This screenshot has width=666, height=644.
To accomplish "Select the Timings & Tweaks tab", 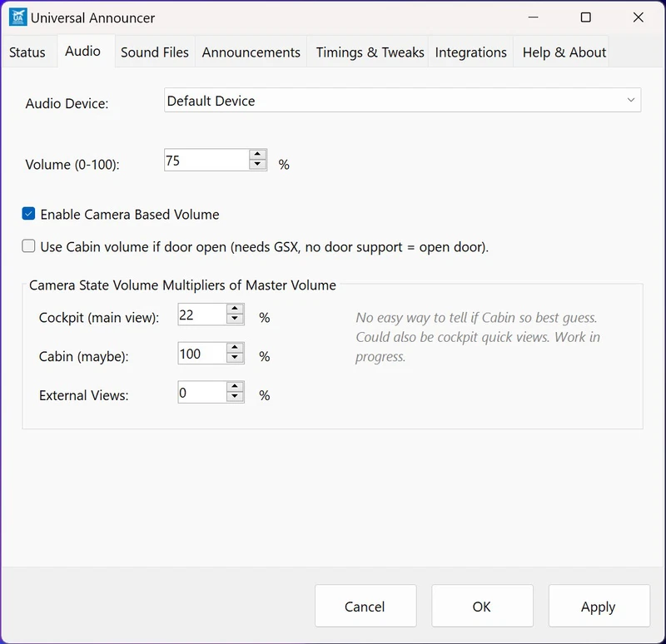I will click(367, 52).
